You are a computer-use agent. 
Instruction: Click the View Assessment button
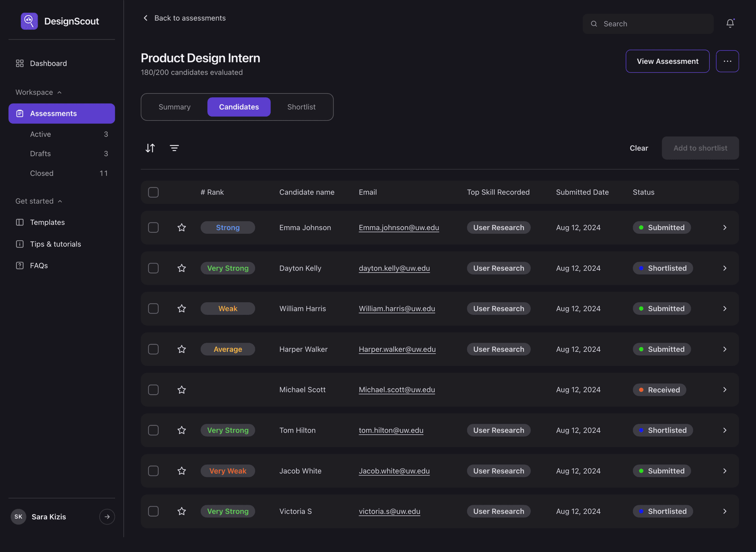[x=668, y=61]
